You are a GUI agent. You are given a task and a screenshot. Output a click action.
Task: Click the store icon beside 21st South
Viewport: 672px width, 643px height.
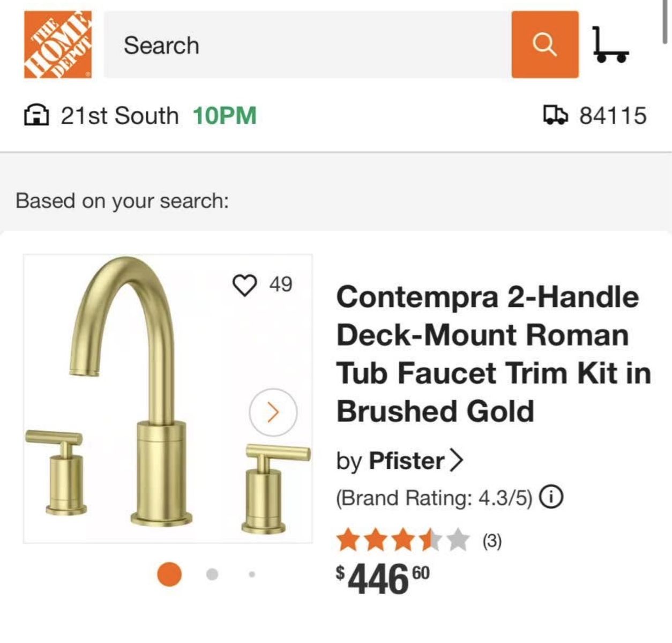click(36, 115)
